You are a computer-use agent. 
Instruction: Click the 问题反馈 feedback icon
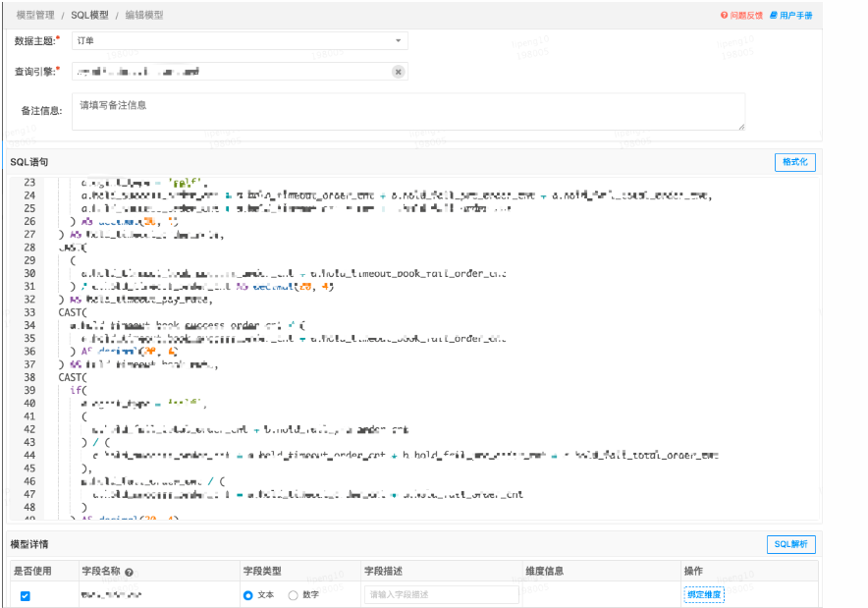(724, 16)
